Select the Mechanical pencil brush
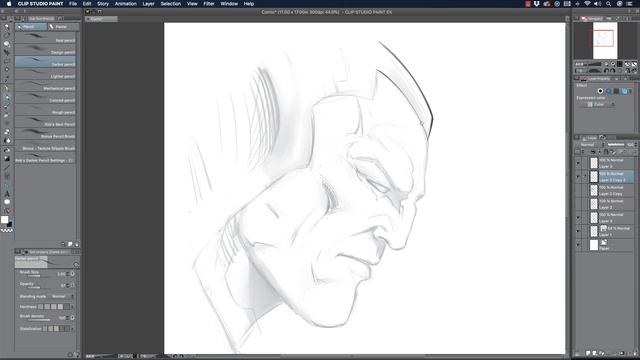This screenshot has width=640, height=360. [45, 86]
